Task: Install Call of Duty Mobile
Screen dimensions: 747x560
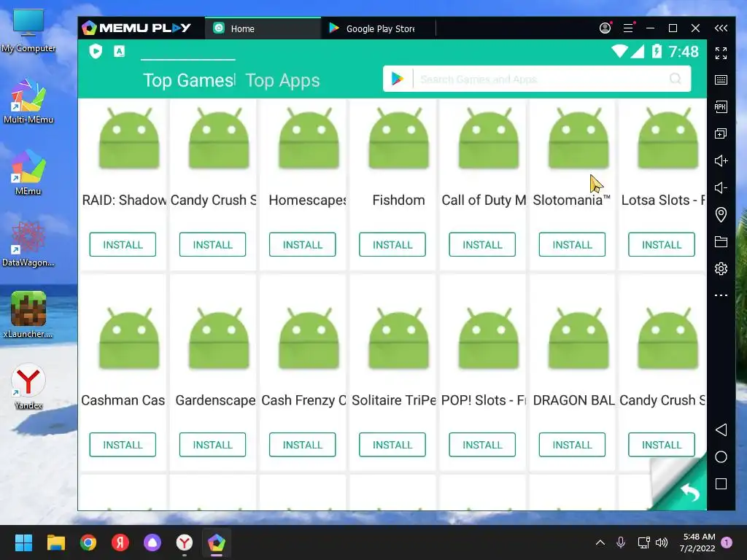Action: 482,245
